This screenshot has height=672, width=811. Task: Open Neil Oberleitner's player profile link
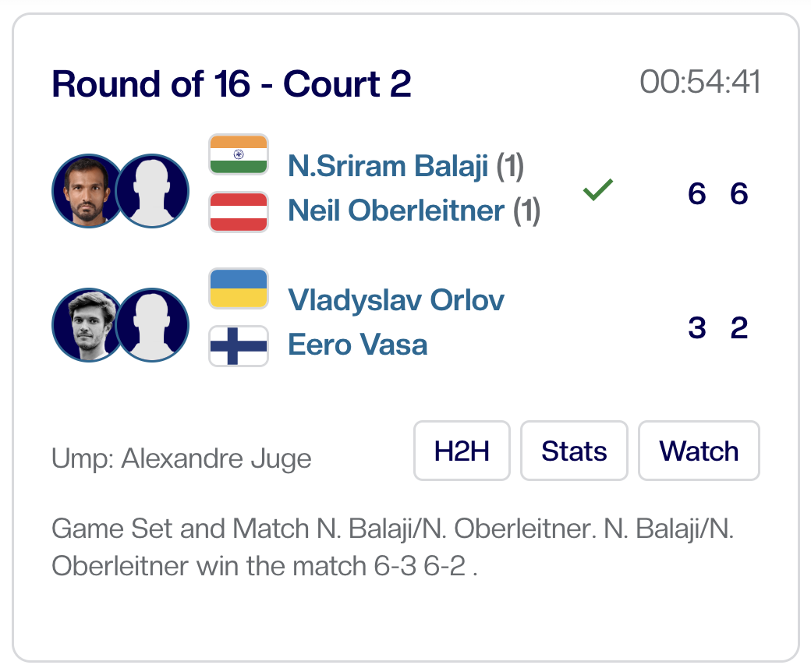(396, 210)
